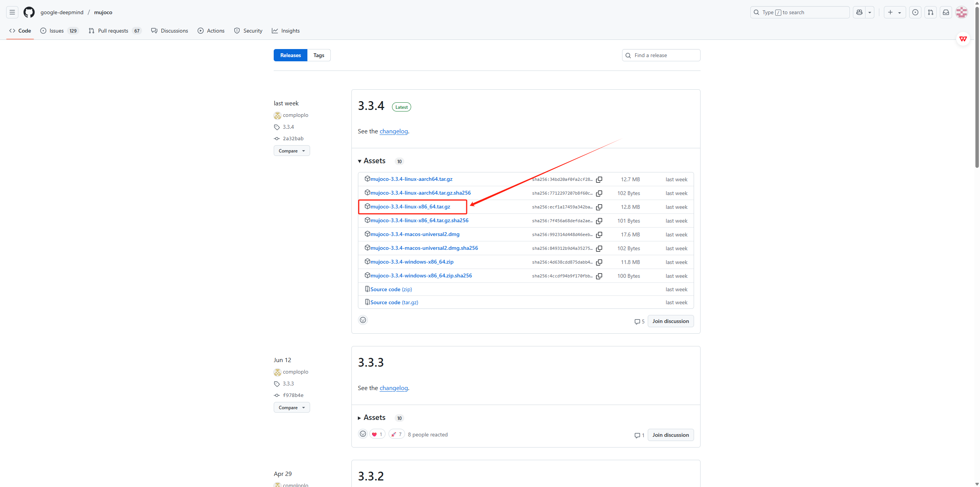
Task: Open the create new plus dropdown
Action: (894, 12)
